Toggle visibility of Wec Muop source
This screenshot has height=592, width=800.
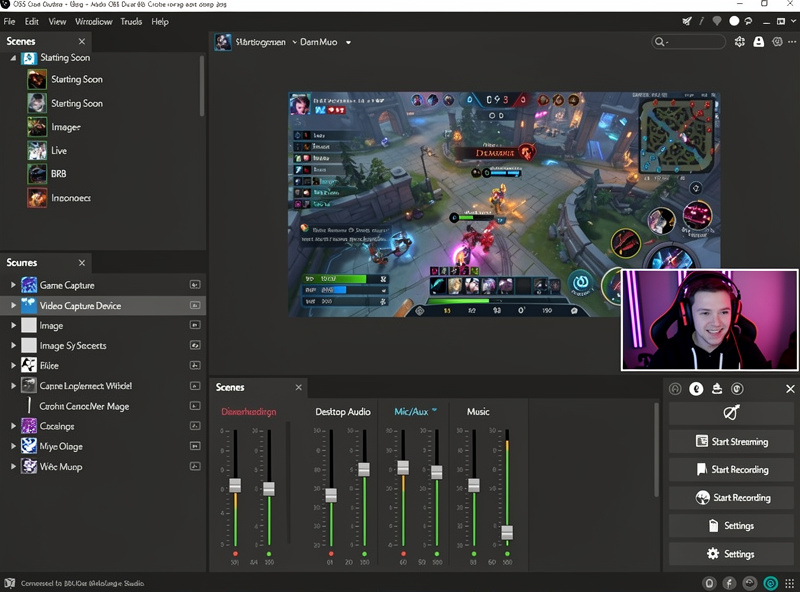(x=195, y=466)
